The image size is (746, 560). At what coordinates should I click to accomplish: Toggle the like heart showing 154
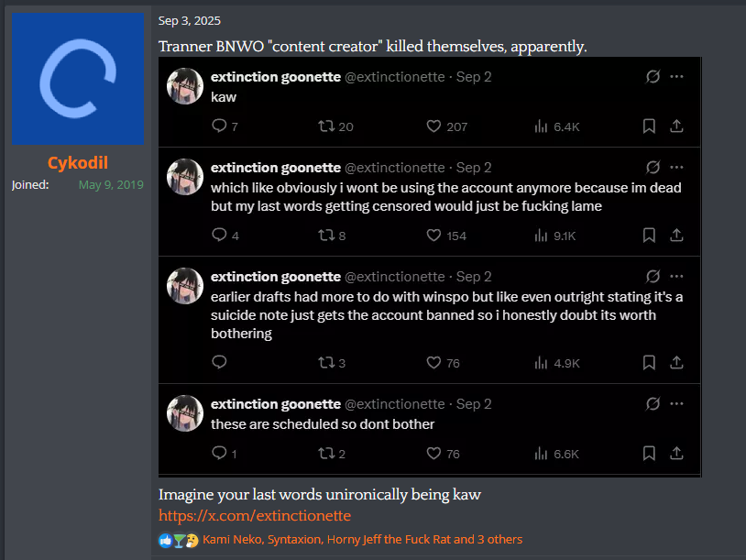point(433,235)
